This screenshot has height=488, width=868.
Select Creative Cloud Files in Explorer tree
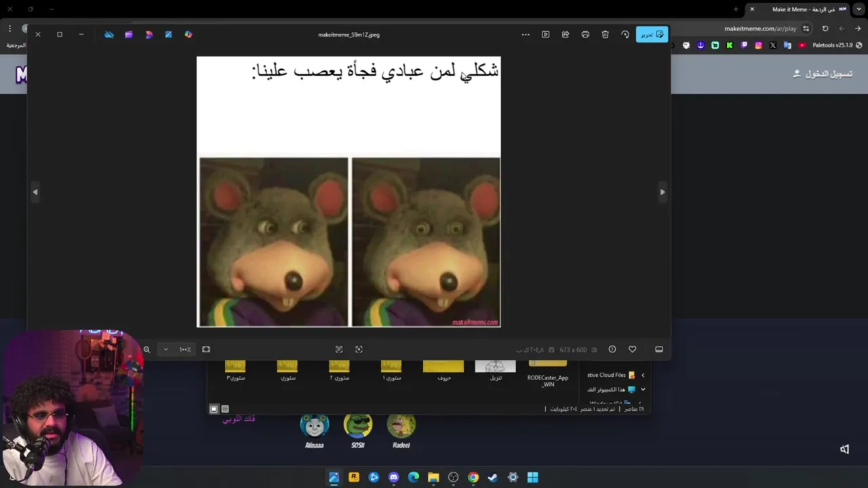tap(611, 375)
